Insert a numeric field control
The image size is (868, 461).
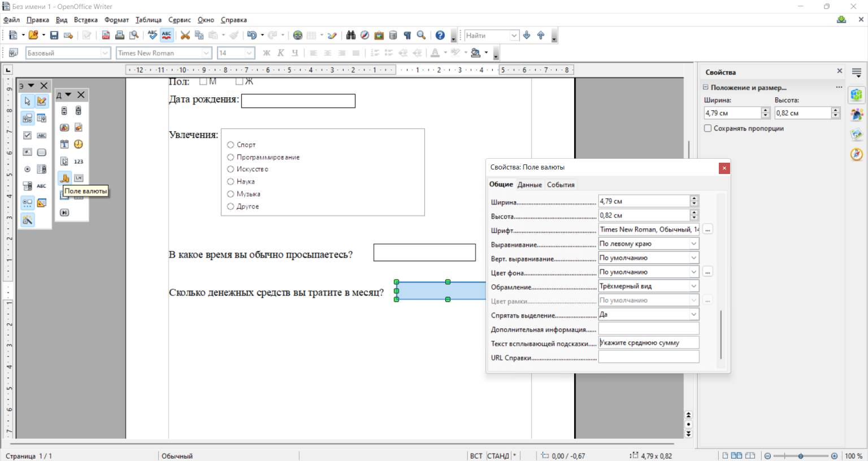[79, 162]
